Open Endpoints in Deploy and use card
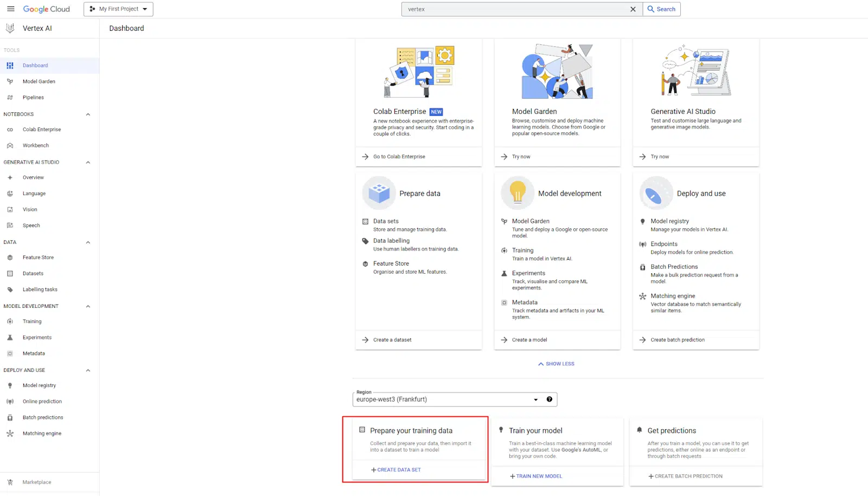Viewport: 868px width, 496px height. pyautogui.click(x=664, y=244)
